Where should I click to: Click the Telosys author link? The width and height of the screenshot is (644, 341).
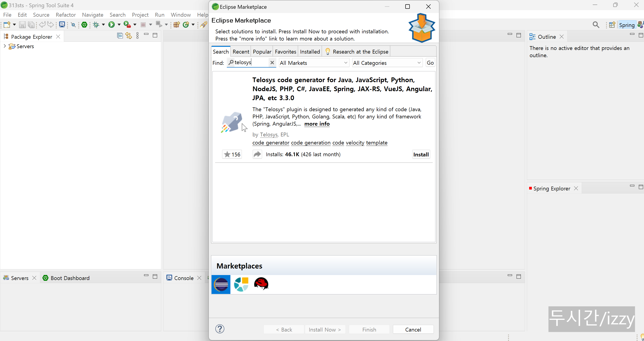[x=268, y=134]
